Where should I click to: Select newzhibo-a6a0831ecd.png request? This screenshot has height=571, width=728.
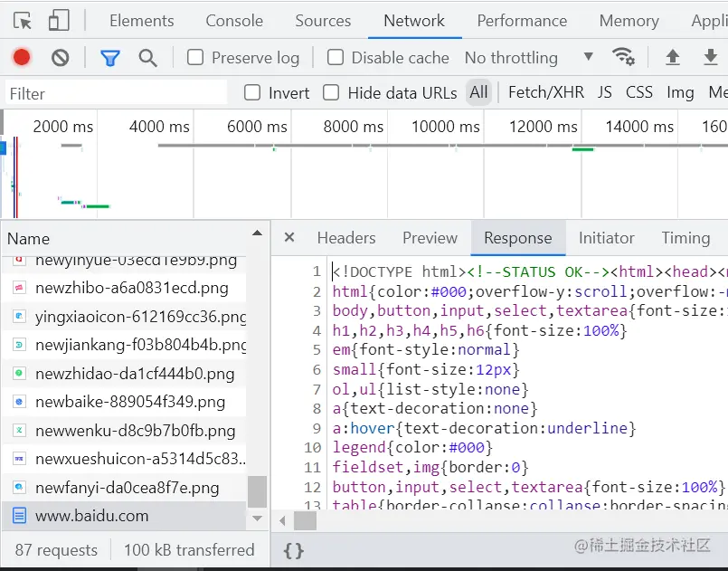coord(124,288)
